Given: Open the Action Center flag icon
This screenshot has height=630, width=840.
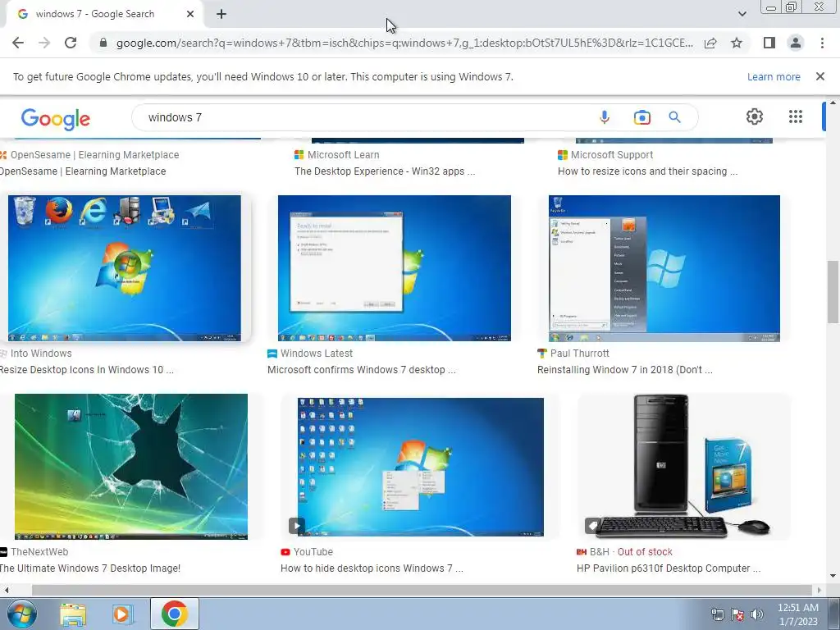Looking at the screenshot, I should pos(737,614).
